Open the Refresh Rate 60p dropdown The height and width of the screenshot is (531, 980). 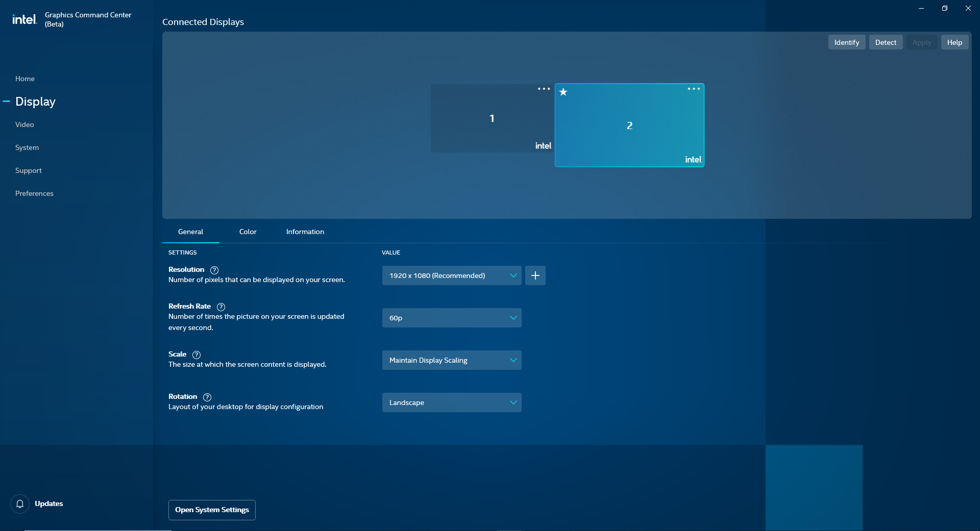point(451,318)
